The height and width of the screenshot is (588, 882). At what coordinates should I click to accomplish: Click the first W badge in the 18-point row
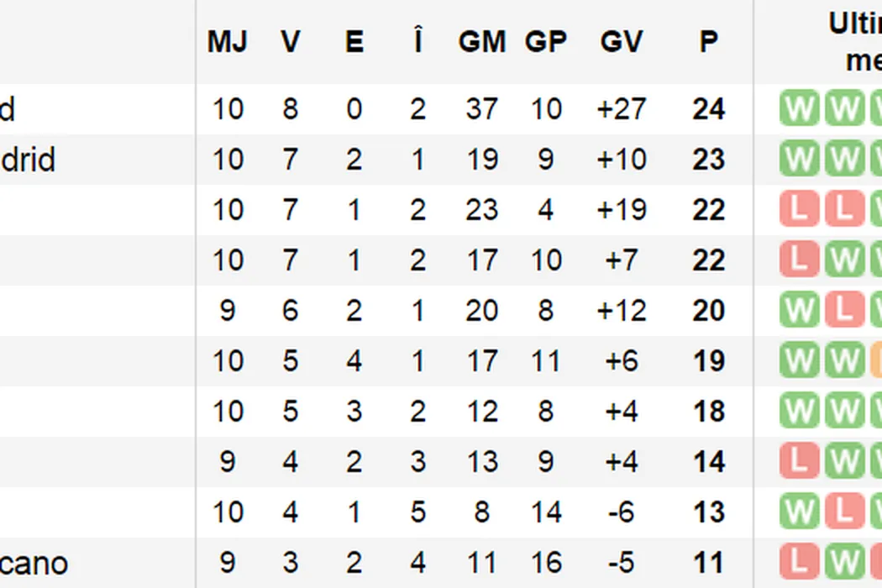pos(798,412)
